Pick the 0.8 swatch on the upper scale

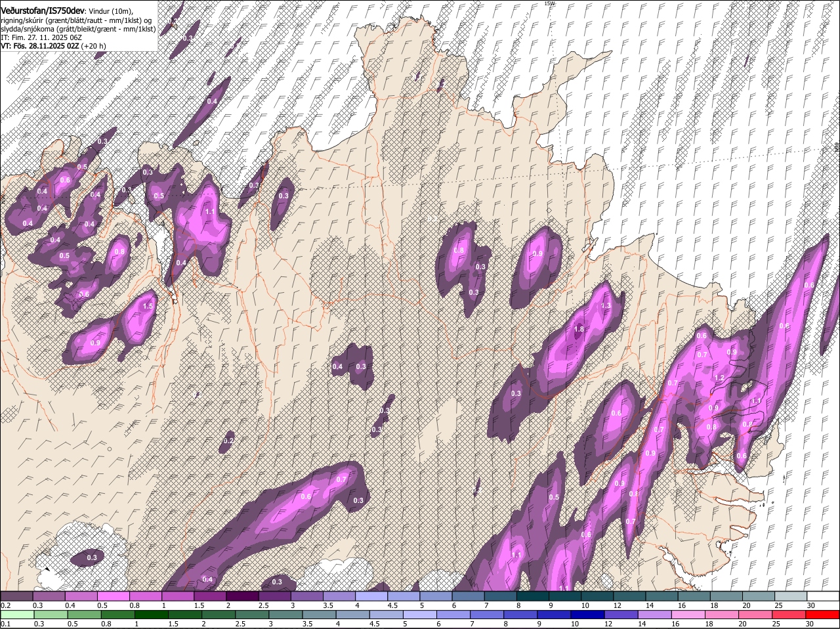146,596
